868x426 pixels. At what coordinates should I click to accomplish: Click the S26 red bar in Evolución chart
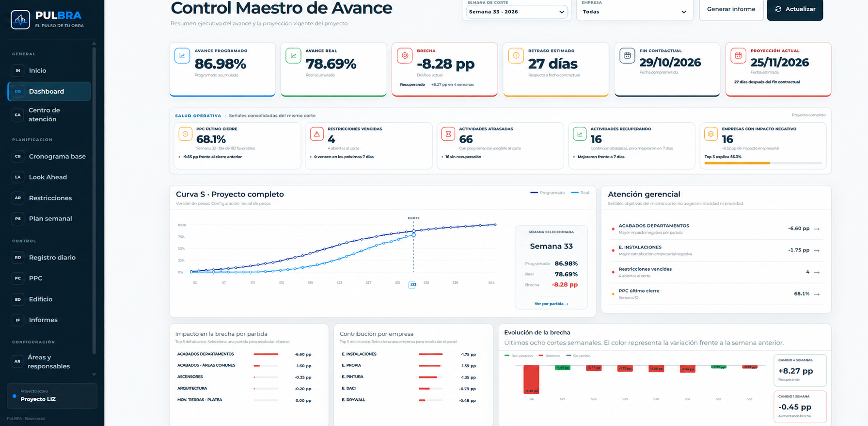point(531,379)
